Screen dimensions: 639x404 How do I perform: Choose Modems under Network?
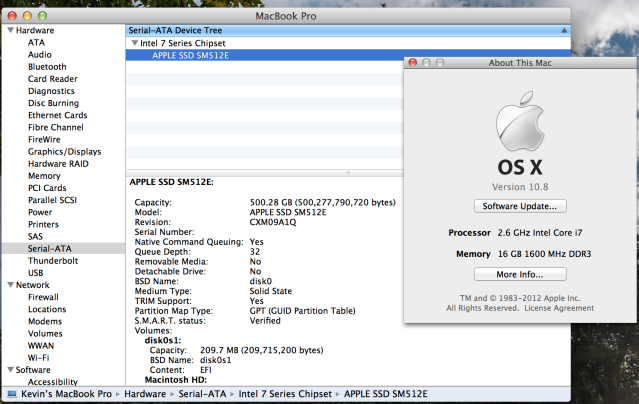45,321
